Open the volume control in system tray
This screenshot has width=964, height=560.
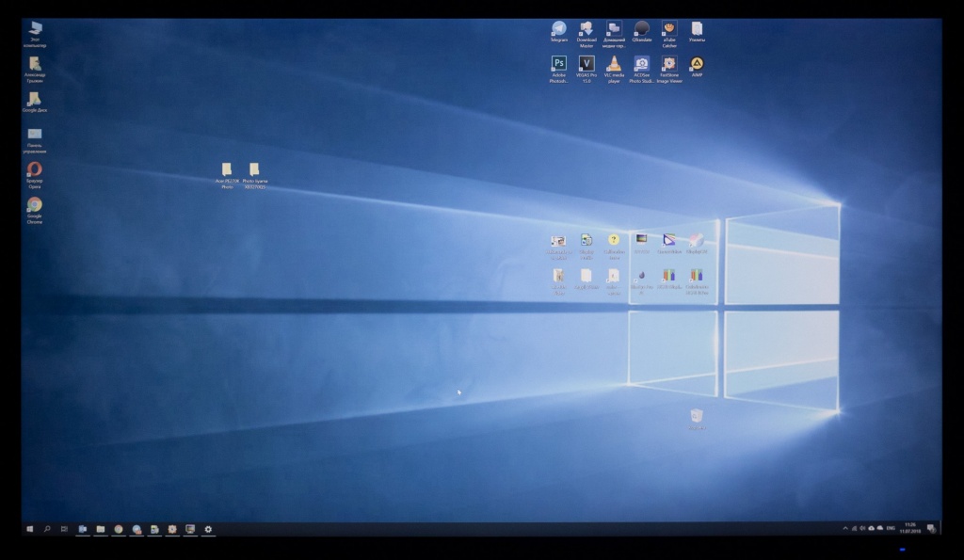[863, 529]
